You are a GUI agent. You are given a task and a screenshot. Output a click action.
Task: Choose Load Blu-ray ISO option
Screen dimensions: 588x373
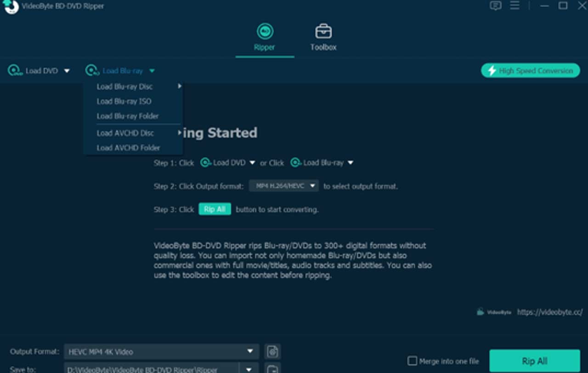[x=124, y=101]
